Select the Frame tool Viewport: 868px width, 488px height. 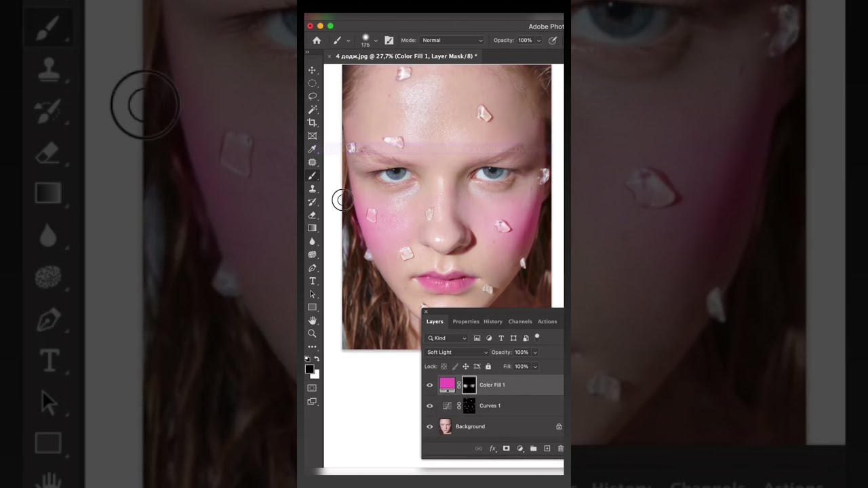[x=313, y=136]
